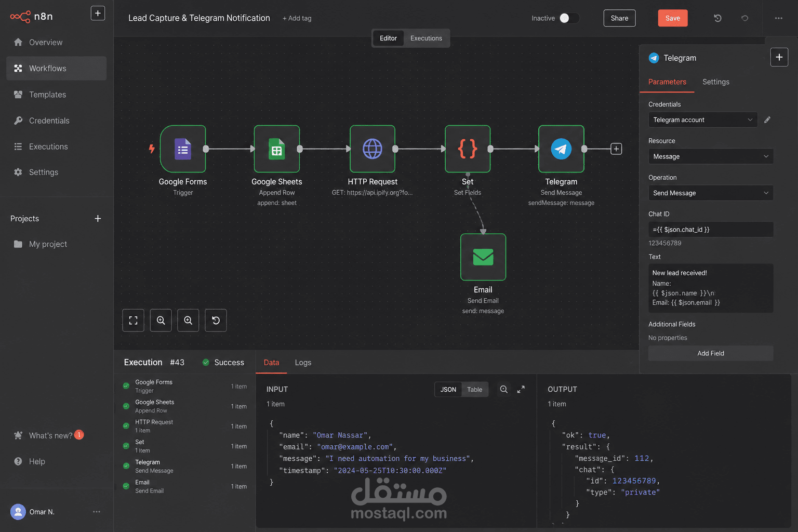
Task: Select Google Forms Trigger execution row
Action: (x=184, y=386)
